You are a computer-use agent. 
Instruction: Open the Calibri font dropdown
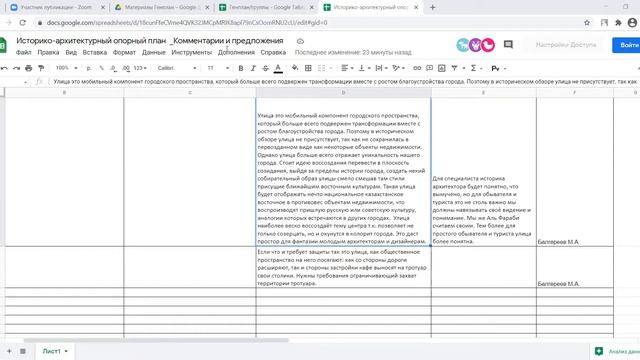(177, 68)
